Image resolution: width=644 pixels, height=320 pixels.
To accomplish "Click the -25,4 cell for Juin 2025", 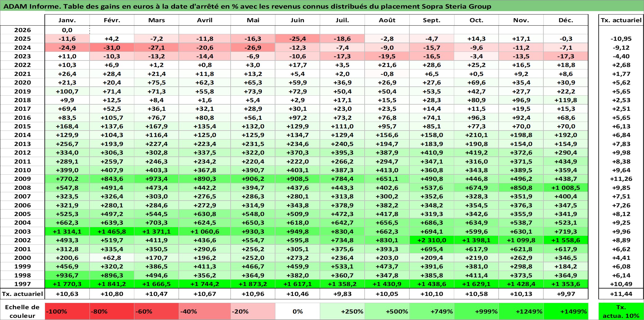I will (x=298, y=39).
